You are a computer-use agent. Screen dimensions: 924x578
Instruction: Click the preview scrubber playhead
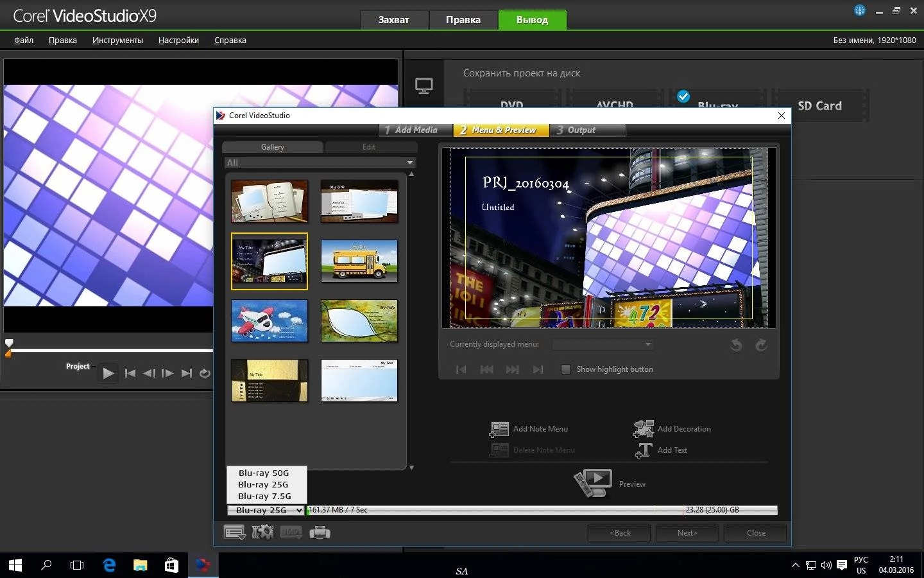point(9,343)
